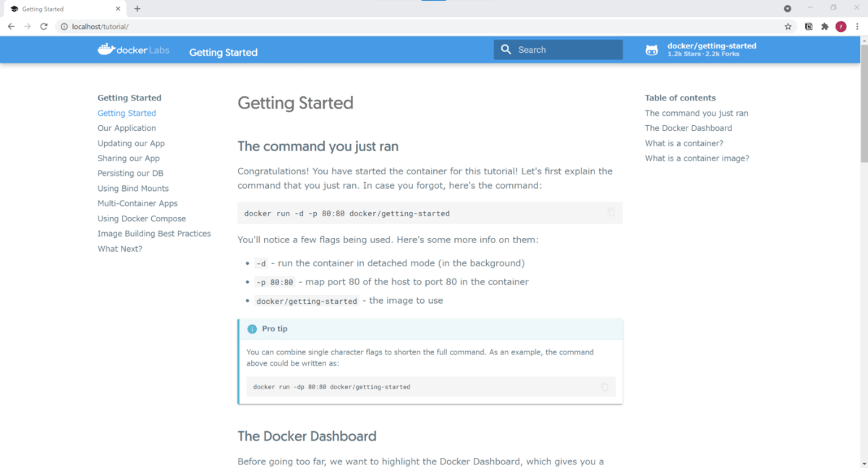Click the search magnifier icon

506,50
